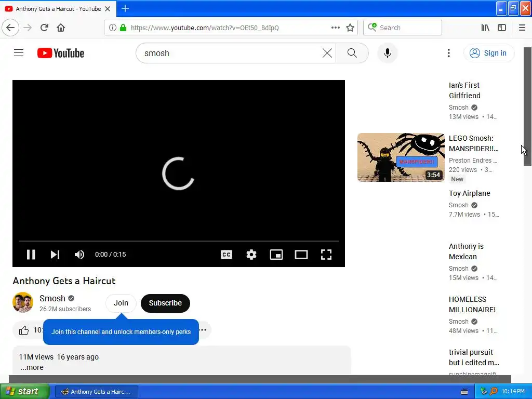
Task: Run YouTube search with magnifier button
Action: pos(352,53)
